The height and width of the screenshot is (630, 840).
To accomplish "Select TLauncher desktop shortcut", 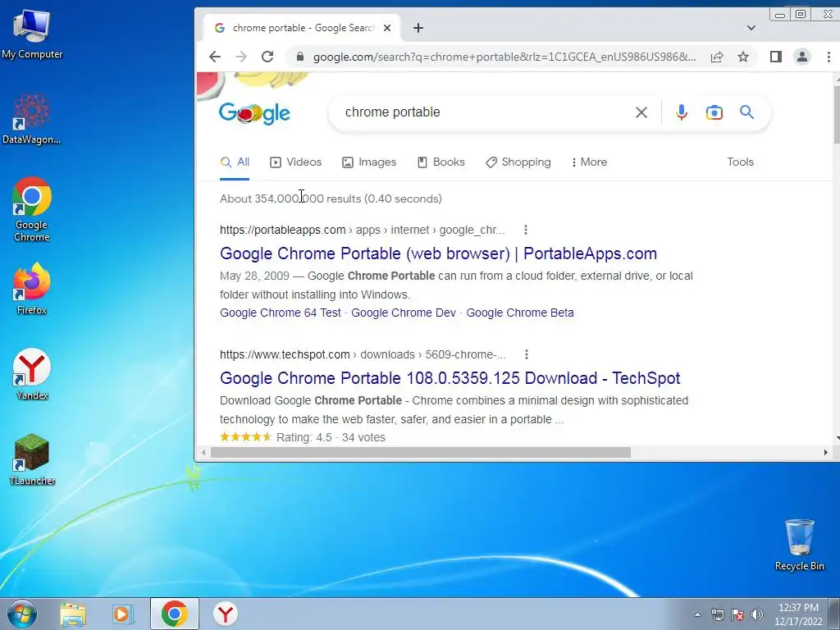I will 32,459.
